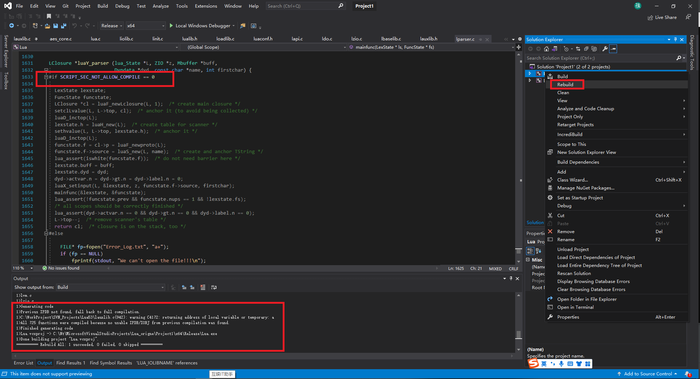The image size is (700, 379).
Task: Open the Diagnostic Tools side tab
Action: [x=692, y=52]
